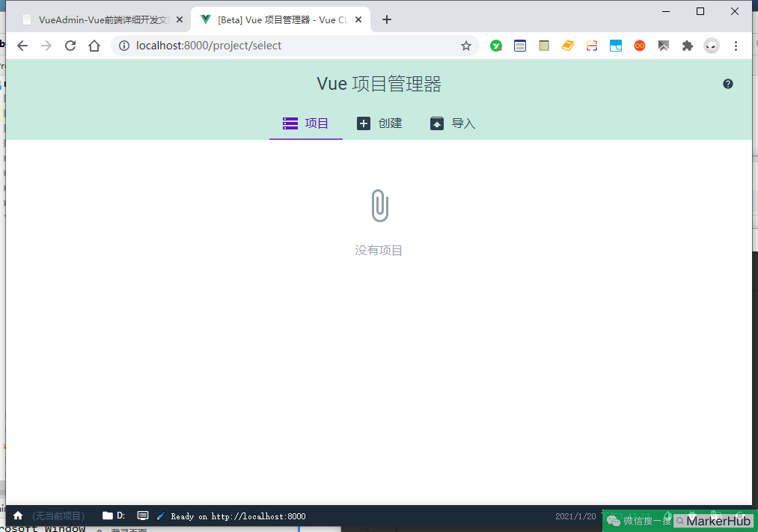Click the (无当前项目) status label

(58, 516)
